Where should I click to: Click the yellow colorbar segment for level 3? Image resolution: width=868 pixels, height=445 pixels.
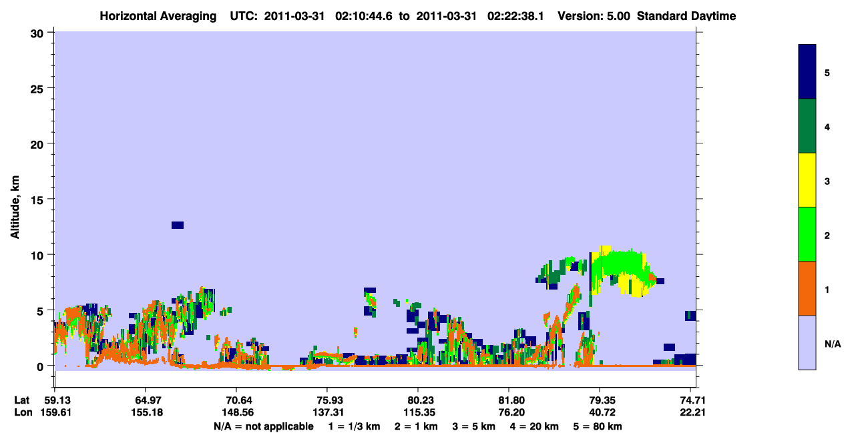click(807, 180)
